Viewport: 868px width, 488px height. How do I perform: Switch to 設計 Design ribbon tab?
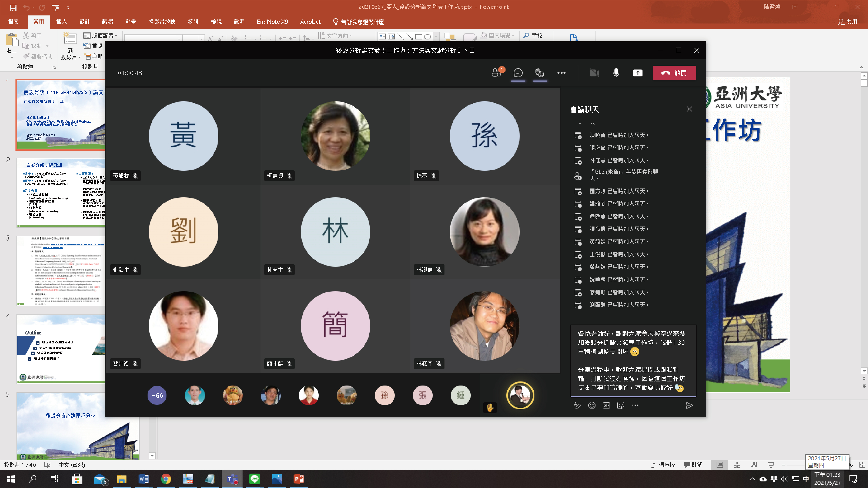pyautogui.click(x=85, y=22)
